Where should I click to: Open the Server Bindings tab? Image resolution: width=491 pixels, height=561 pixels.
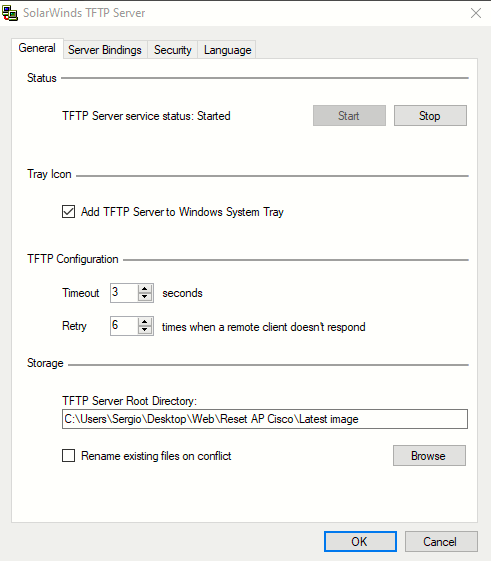tap(105, 50)
